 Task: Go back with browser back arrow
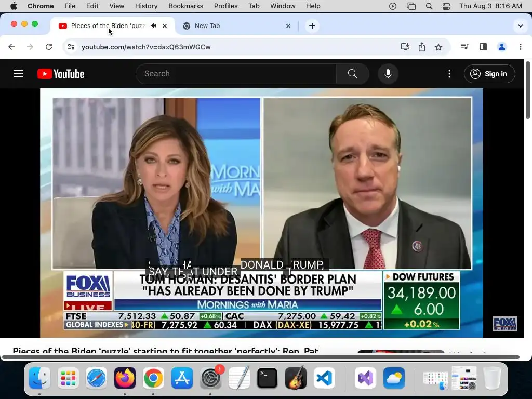click(x=11, y=47)
